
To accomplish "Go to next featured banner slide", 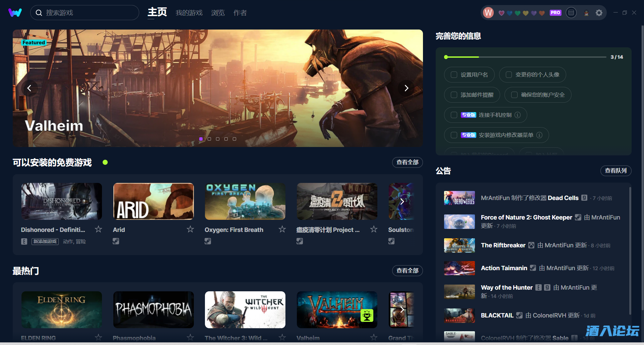I will [406, 88].
